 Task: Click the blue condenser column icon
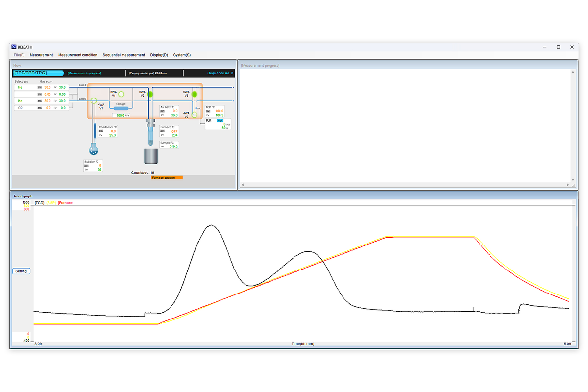point(94,131)
